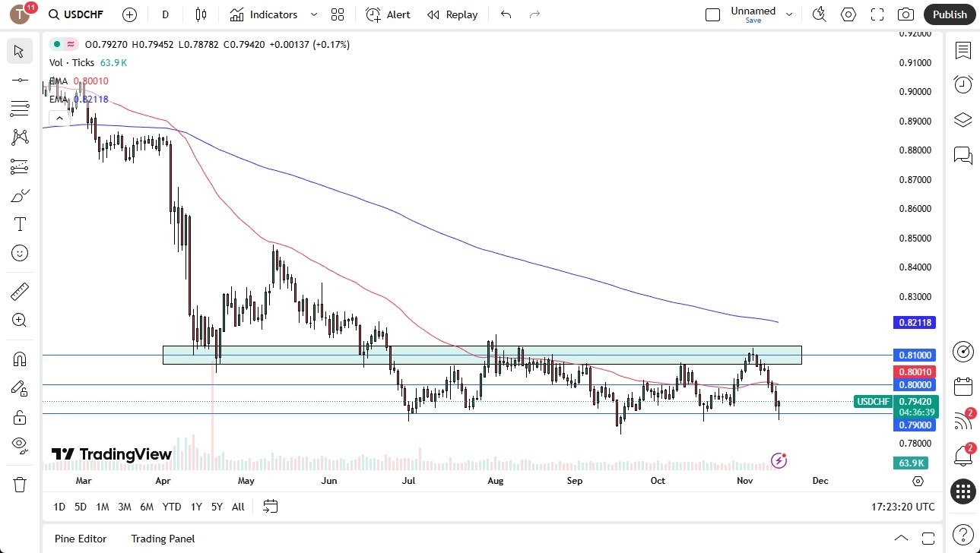The image size is (980, 553).
Task: Select the 1Y timeframe range
Action: point(195,507)
